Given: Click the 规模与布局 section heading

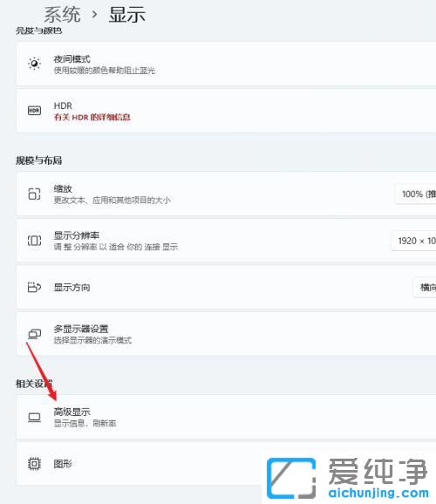Looking at the screenshot, I should [x=39, y=160].
